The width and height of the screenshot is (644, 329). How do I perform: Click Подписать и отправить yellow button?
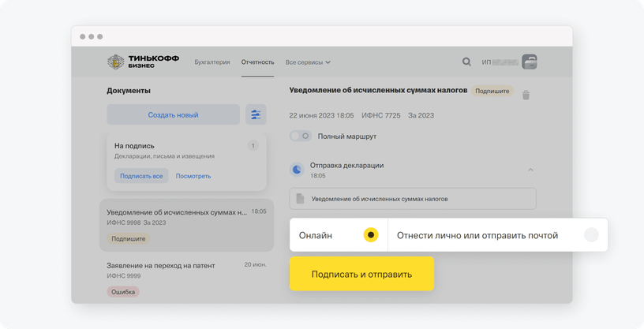(x=361, y=274)
